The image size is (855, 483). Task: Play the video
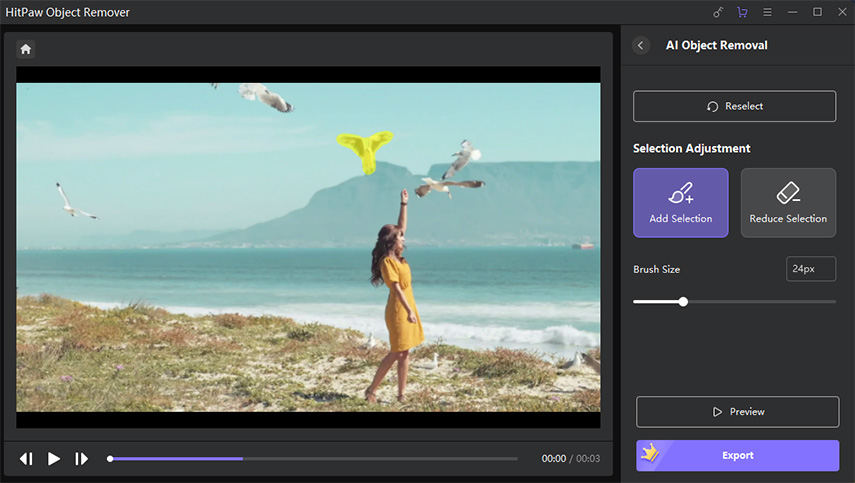point(54,459)
